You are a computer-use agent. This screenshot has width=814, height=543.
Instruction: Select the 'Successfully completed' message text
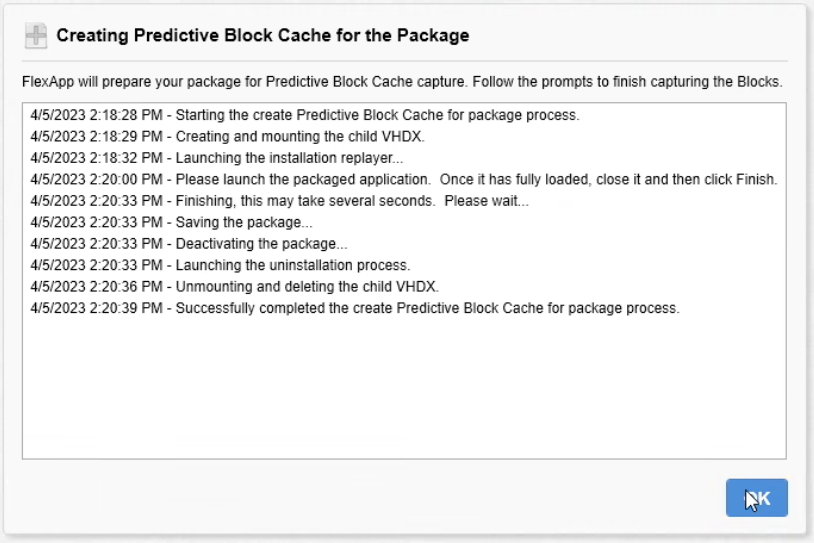[427, 308]
